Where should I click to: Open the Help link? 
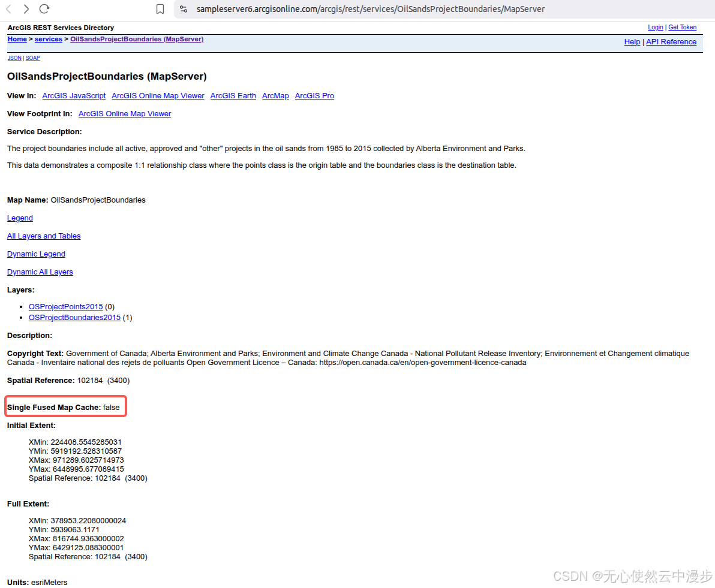click(x=632, y=42)
